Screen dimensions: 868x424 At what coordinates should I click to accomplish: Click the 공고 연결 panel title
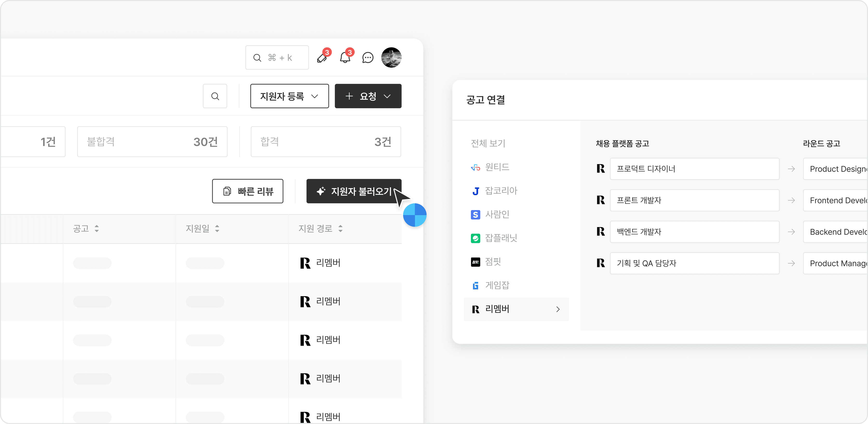485,100
